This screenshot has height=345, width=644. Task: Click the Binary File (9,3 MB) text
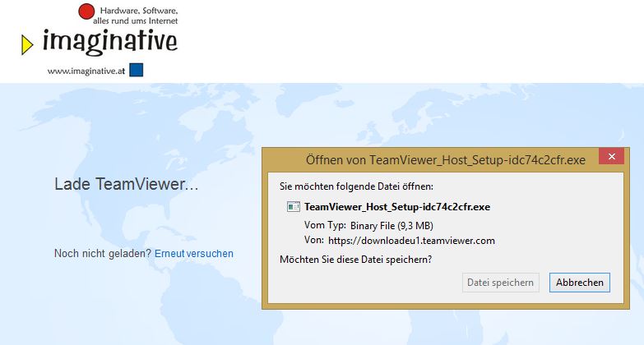click(391, 226)
